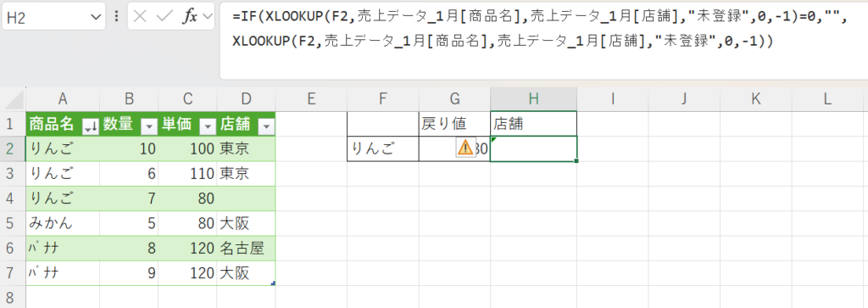Open the Insert Function fx button

point(190,16)
